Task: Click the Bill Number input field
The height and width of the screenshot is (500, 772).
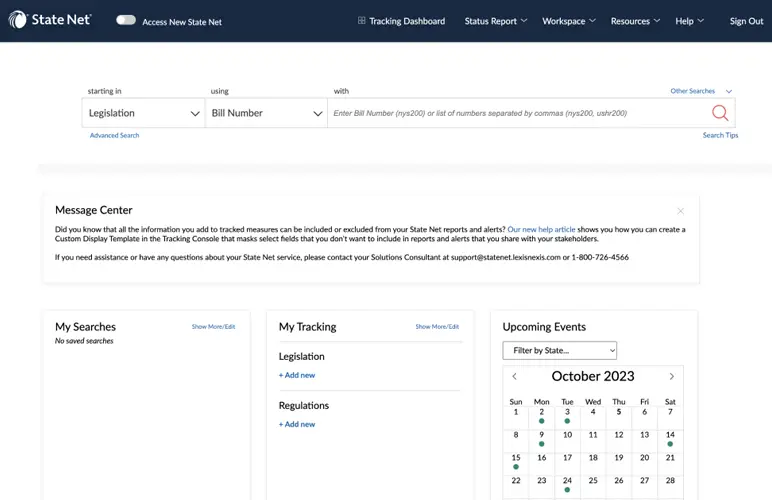Action: tap(515, 113)
